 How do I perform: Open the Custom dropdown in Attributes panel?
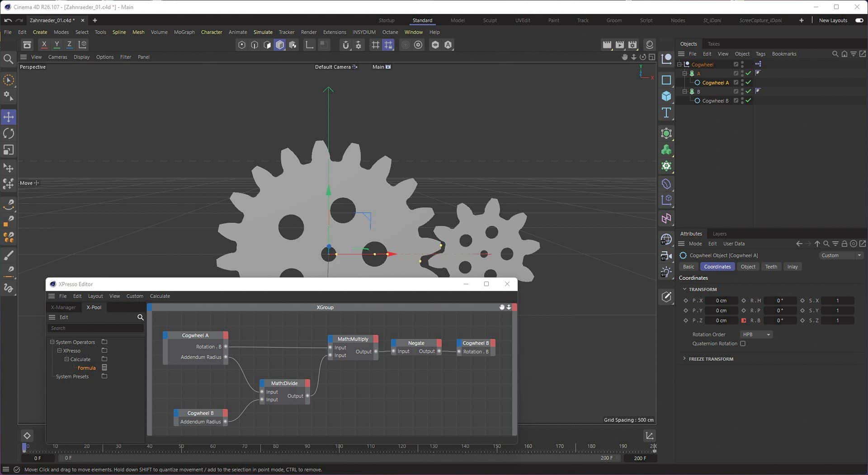tap(840, 255)
